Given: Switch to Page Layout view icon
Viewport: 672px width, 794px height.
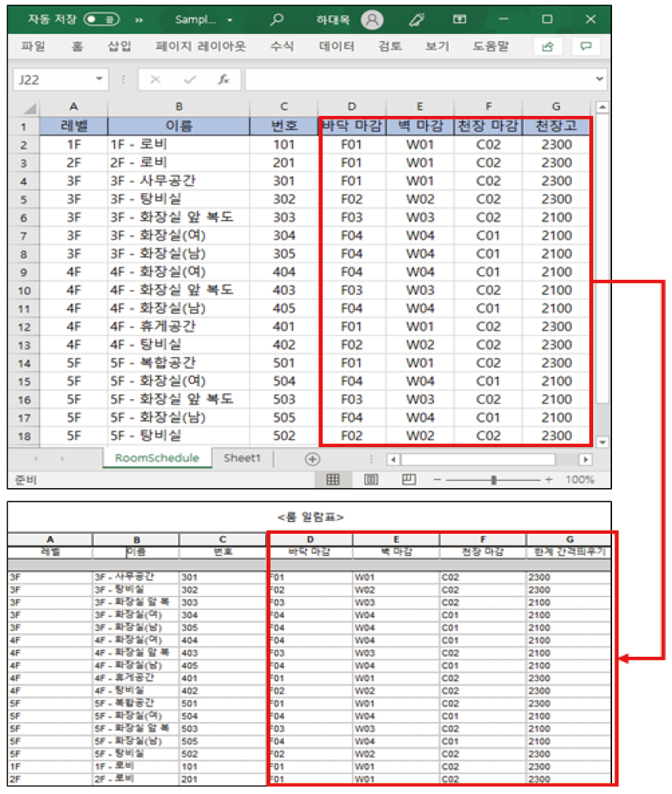Looking at the screenshot, I should pyautogui.click(x=371, y=479).
